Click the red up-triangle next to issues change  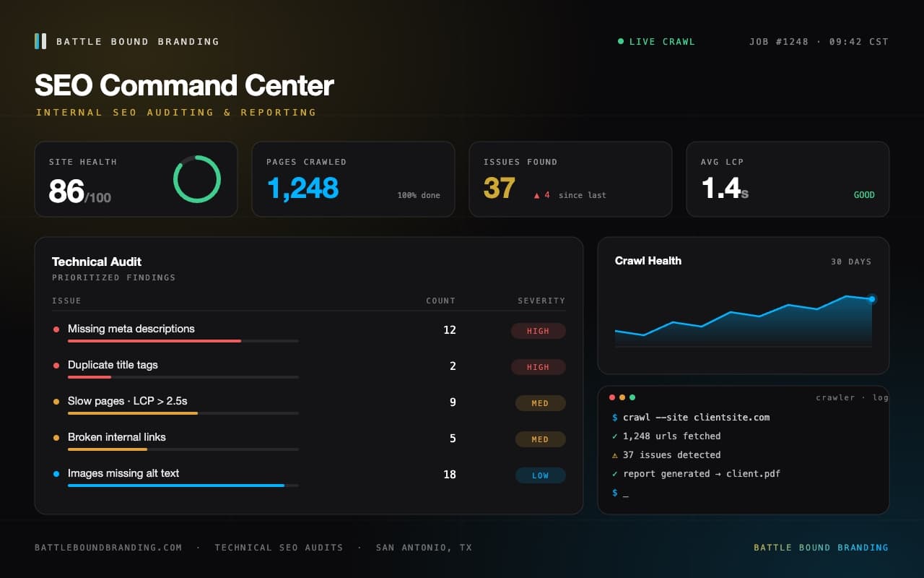536,195
